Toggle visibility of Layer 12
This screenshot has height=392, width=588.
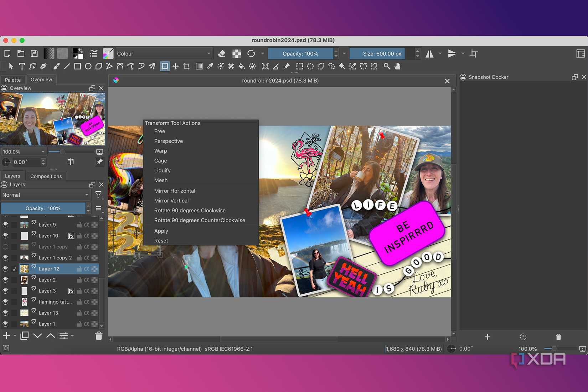[5, 269]
